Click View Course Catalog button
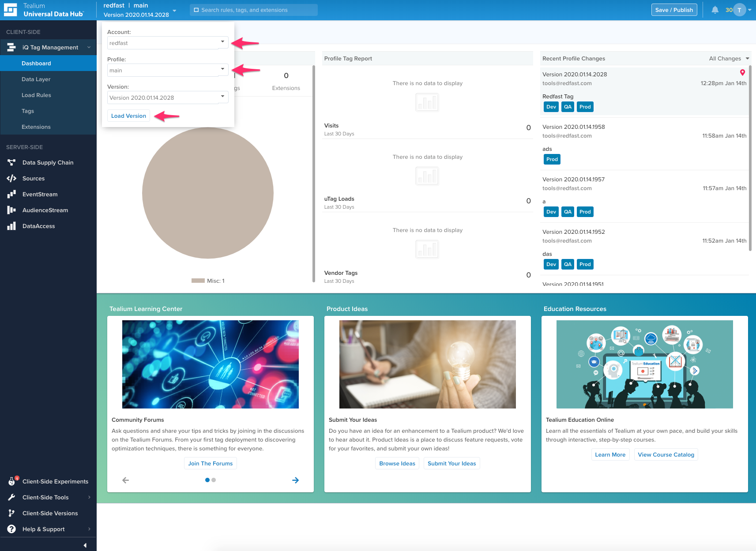Image resolution: width=756 pixels, height=551 pixels. (x=666, y=454)
